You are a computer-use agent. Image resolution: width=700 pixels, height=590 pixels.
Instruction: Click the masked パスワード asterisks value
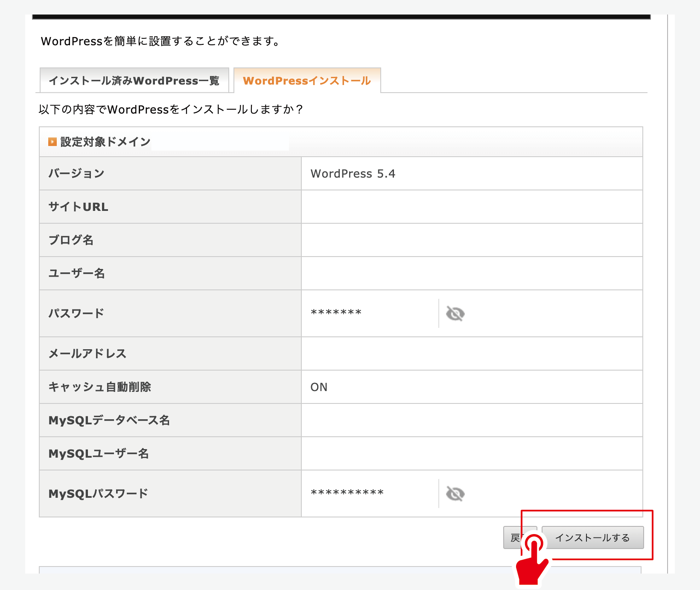coord(336,313)
